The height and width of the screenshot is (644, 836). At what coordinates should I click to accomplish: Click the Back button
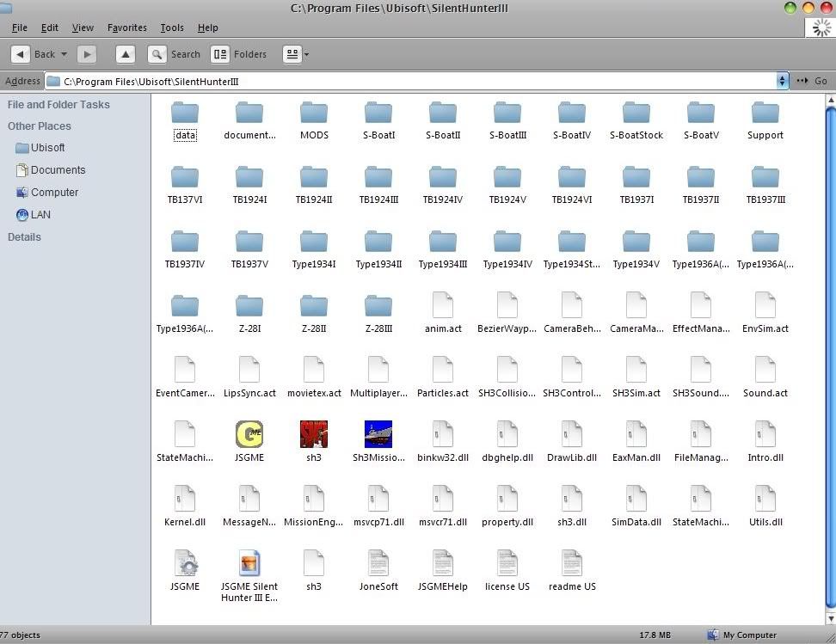34,54
